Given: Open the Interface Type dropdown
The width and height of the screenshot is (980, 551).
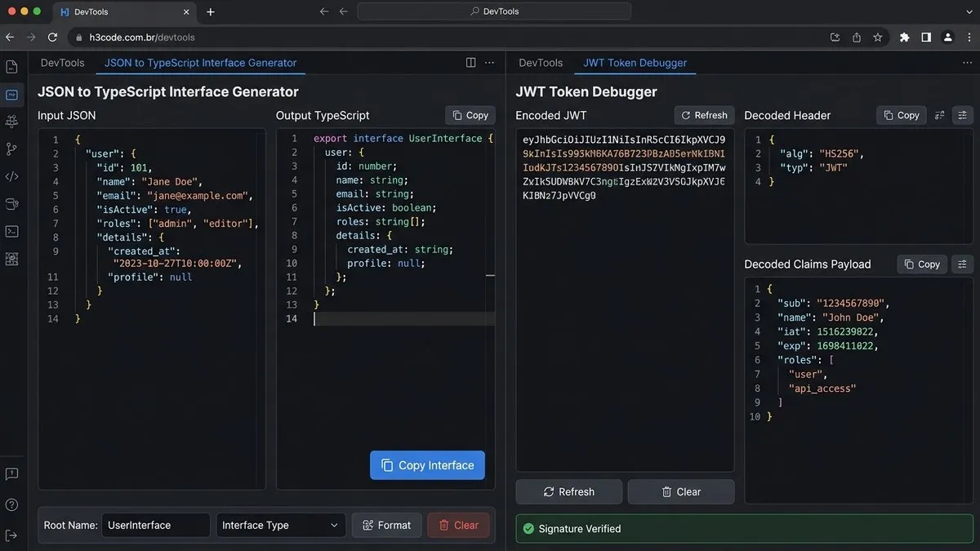Looking at the screenshot, I should click(x=280, y=525).
